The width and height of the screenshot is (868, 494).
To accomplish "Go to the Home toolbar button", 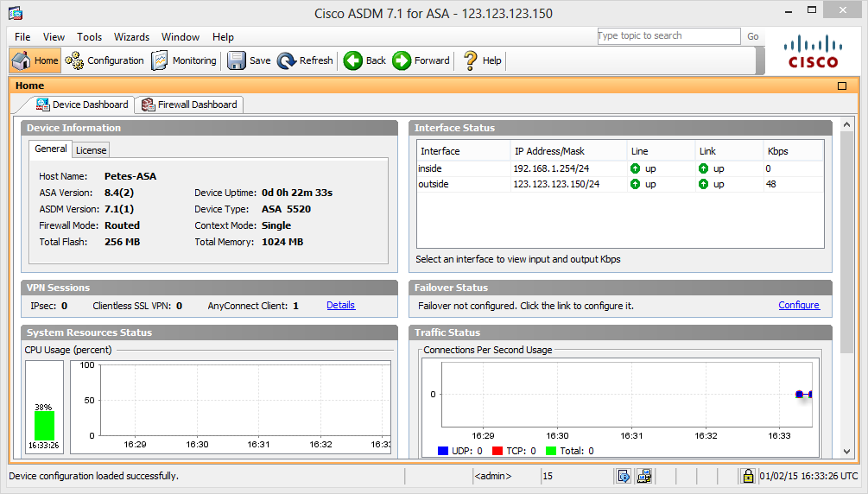I will click(x=35, y=60).
